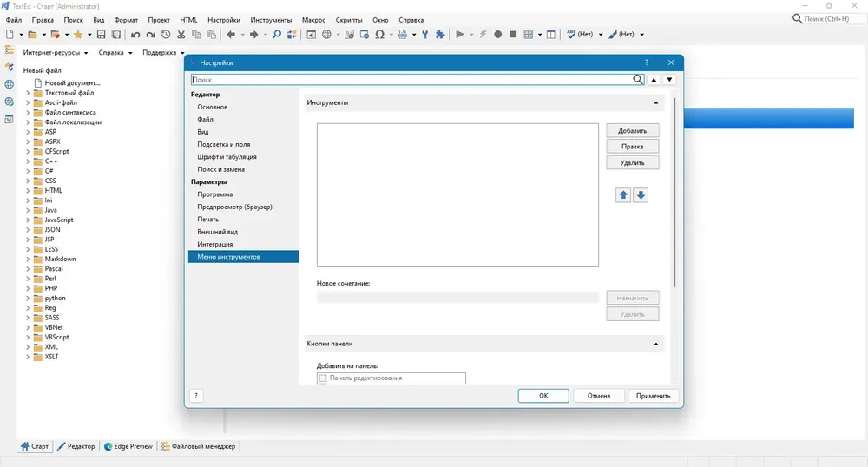Enable the Панель редактирования checkbox
The width and height of the screenshot is (868, 467).
click(323, 378)
